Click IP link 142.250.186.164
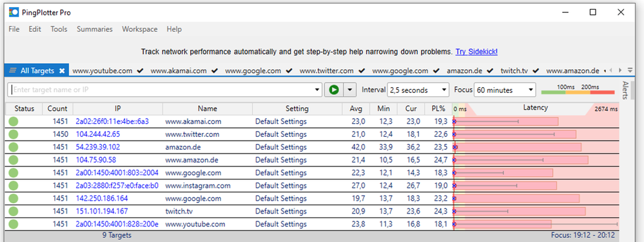Screen dimensions: 644x242 [x=101, y=199]
